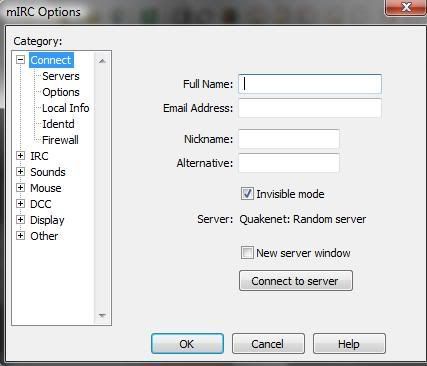Enable New server window checkbox
This screenshot has height=366, width=427.
(247, 253)
